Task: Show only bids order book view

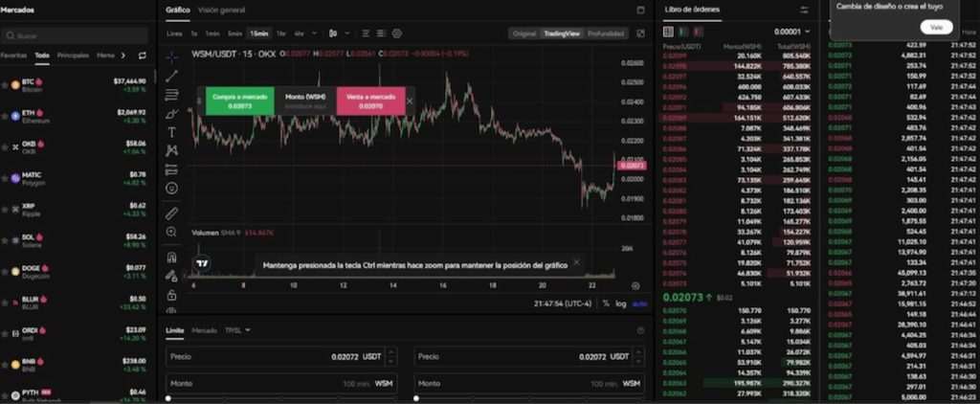Action: point(683,32)
